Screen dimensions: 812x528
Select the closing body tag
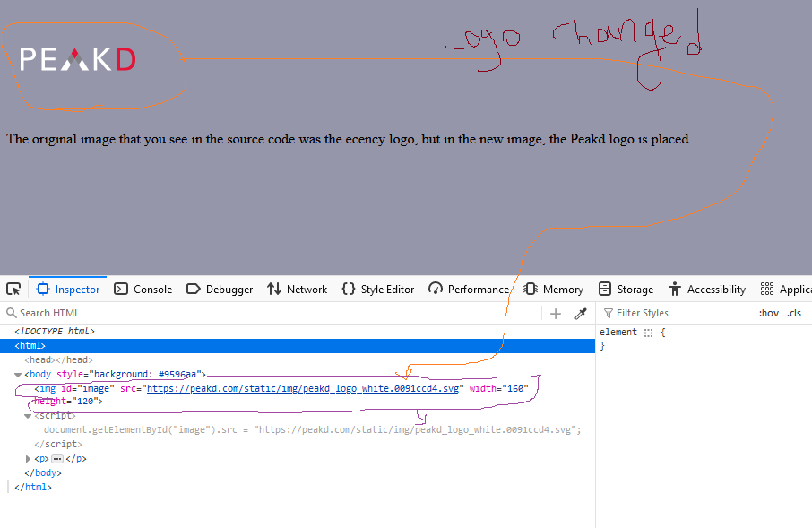pos(43,472)
